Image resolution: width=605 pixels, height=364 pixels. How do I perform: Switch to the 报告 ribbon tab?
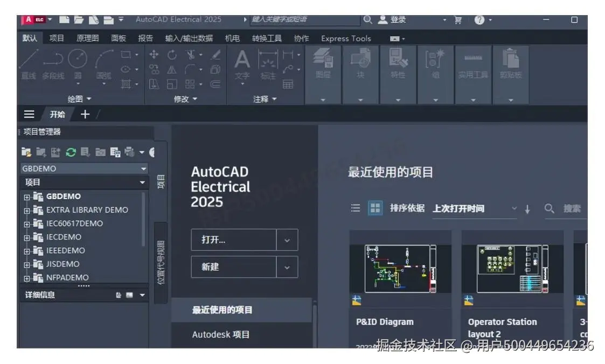145,38
